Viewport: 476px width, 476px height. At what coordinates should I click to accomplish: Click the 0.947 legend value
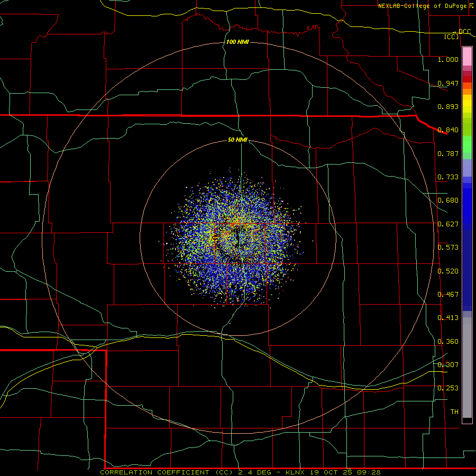[448, 83]
